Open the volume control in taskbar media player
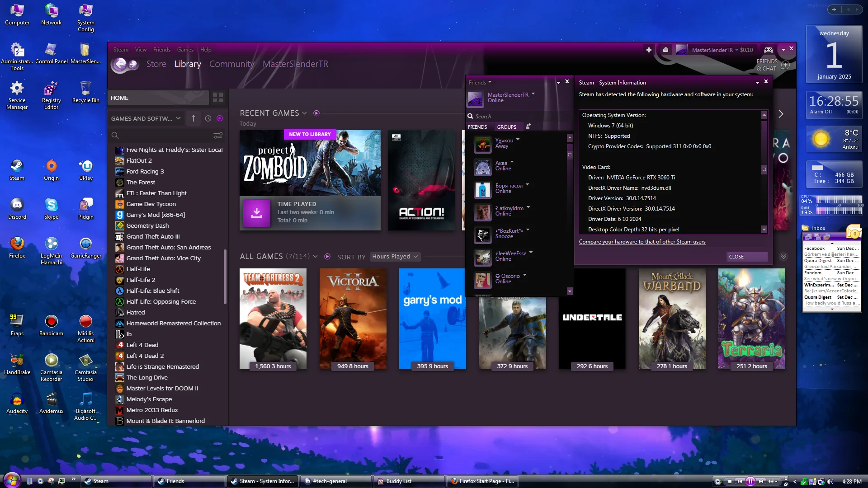 [771, 481]
